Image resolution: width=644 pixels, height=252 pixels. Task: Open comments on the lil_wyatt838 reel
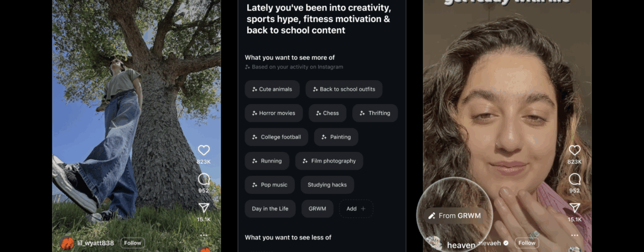tap(204, 179)
